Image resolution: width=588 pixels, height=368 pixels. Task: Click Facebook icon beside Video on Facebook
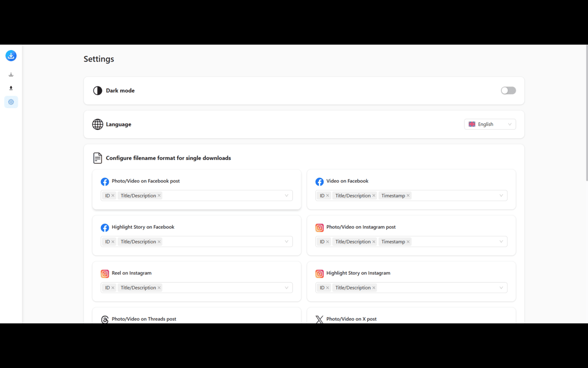(319, 182)
